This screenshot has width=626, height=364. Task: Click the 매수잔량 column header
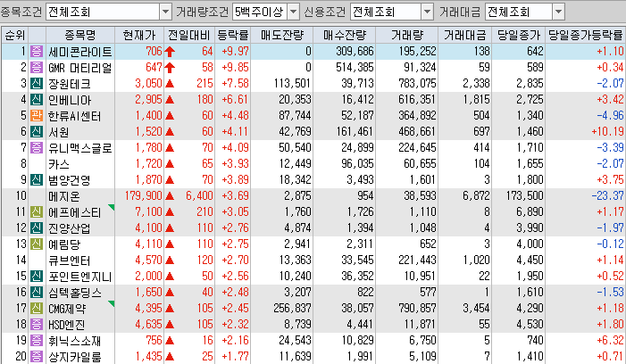click(345, 35)
